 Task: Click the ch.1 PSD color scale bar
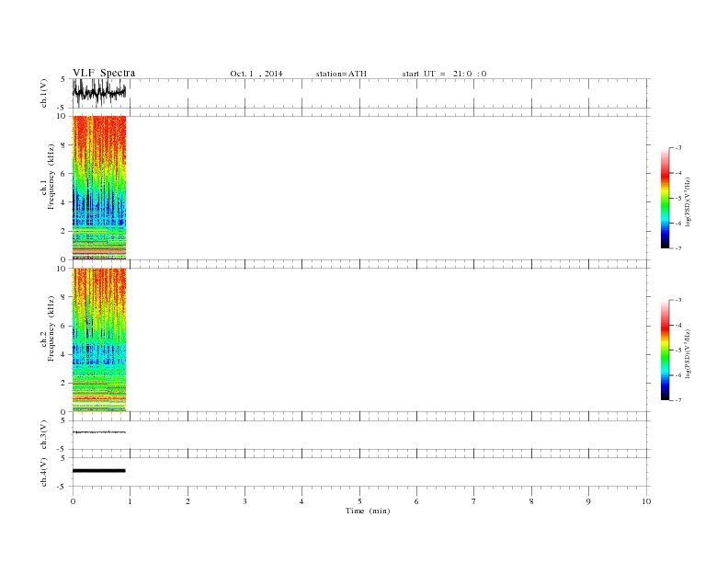665,198
